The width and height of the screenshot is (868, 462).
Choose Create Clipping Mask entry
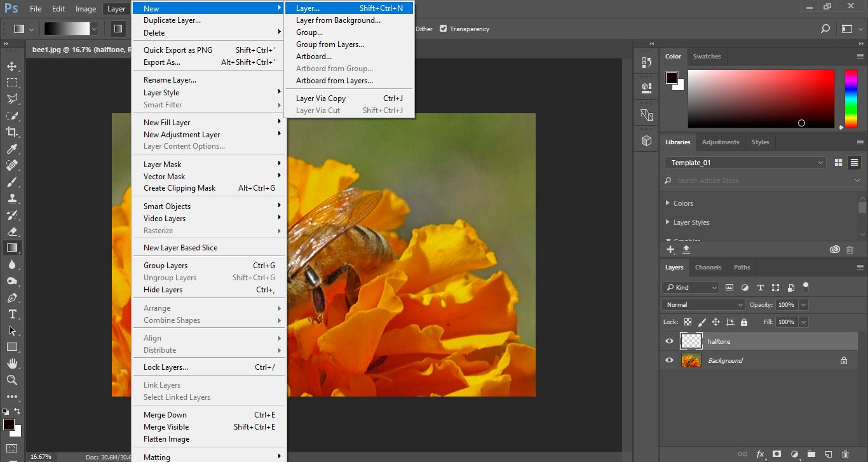point(208,188)
